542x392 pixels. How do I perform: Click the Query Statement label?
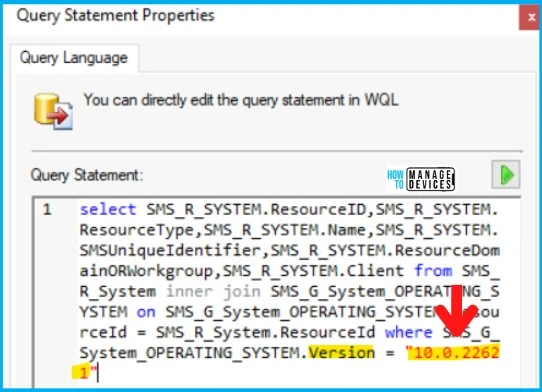(x=86, y=175)
